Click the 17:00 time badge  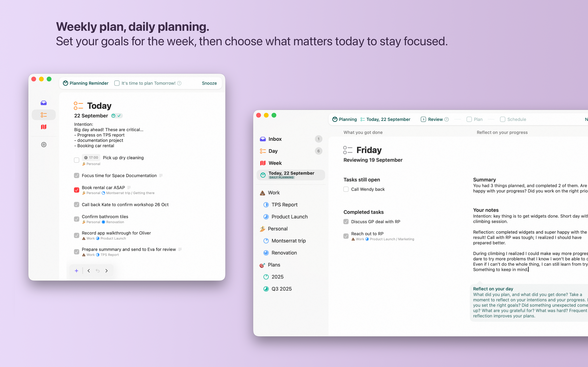pyautogui.click(x=91, y=158)
